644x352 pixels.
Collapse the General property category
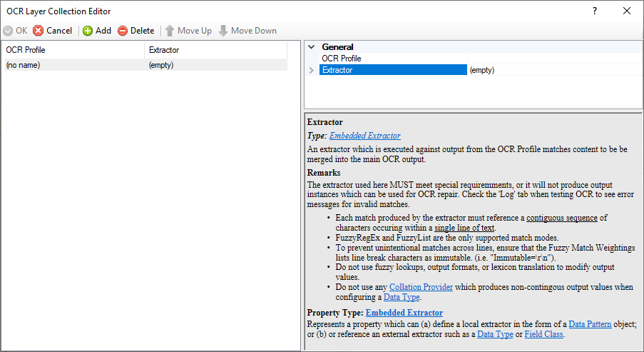pos(312,47)
